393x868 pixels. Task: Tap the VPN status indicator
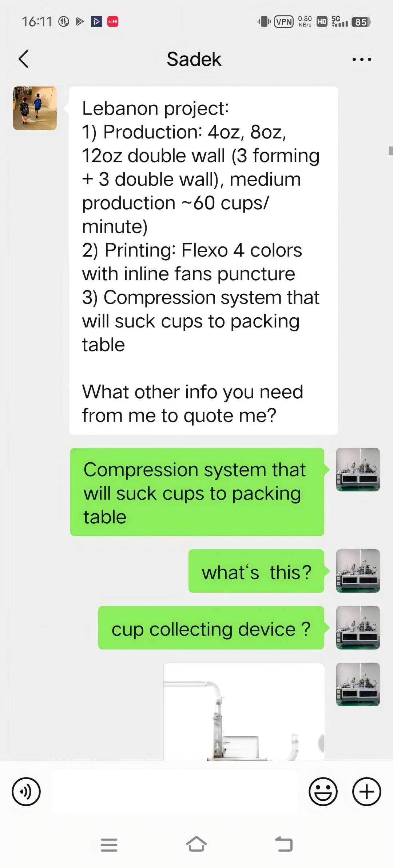coord(284,22)
